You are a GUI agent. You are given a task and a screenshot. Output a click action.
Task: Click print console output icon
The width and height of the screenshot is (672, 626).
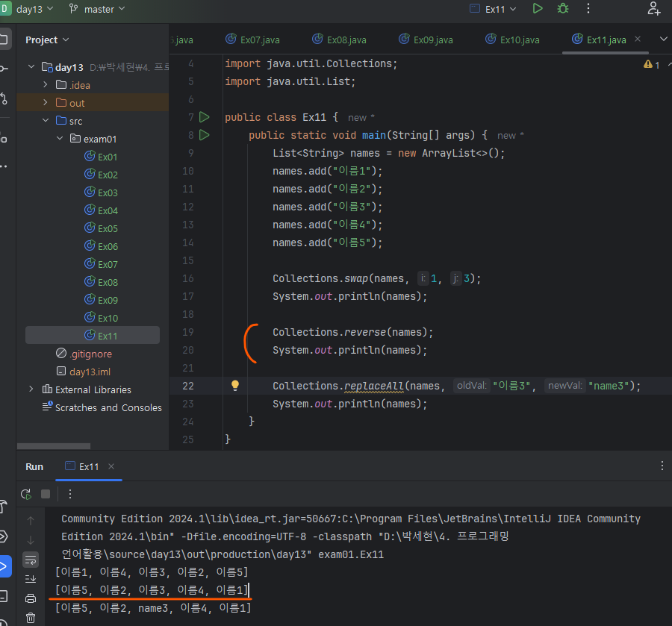click(31, 598)
